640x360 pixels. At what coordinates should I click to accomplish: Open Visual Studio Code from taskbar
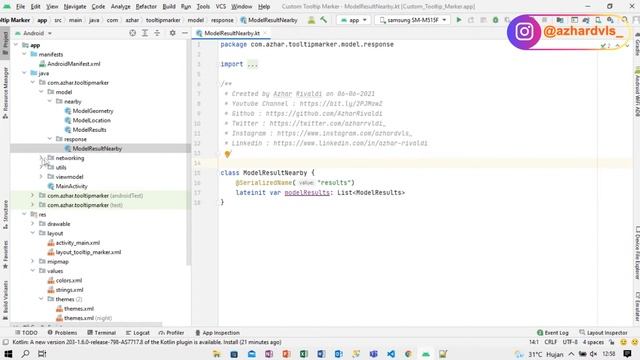click(x=391, y=354)
